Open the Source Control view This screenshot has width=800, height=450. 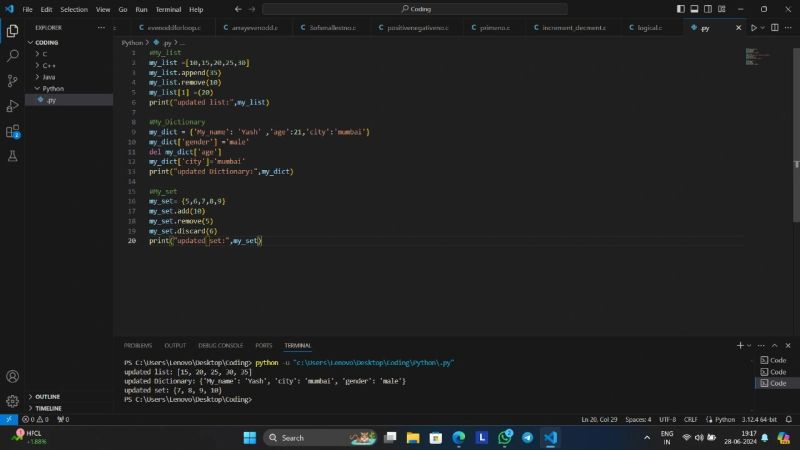click(12, 80)
